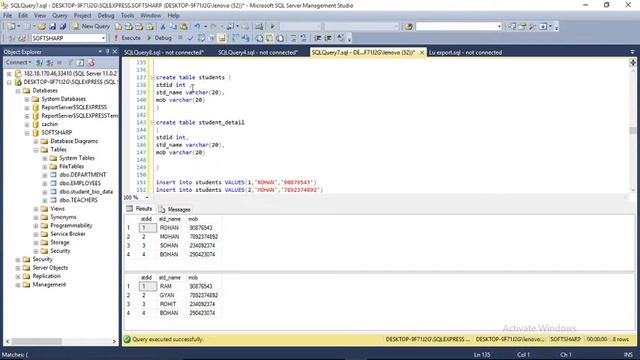Viewport: 640px width, 360px height.
Task: Click the std_name header in first result grid
Action: click(x=170, y=219)
